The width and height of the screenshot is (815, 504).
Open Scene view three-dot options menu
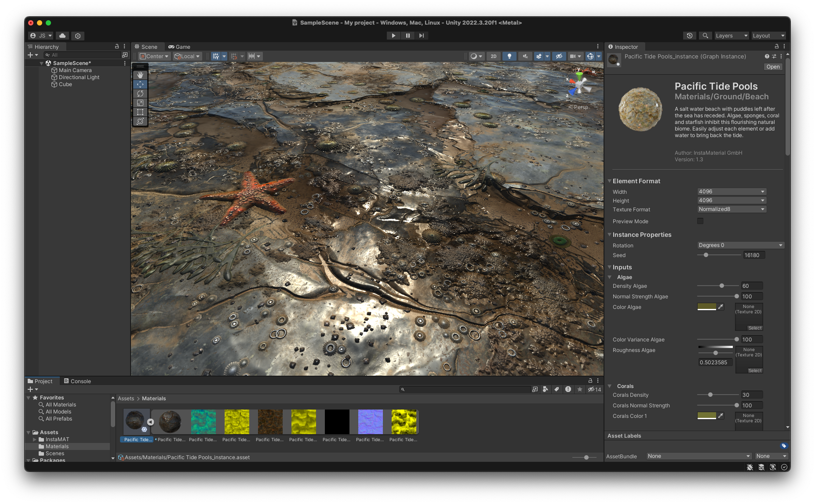(x=598, y=46)
